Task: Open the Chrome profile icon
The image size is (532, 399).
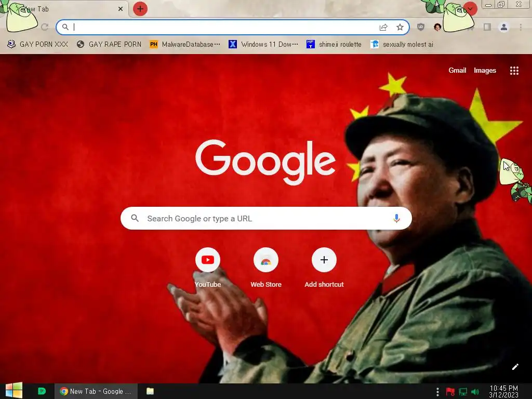Action: [x=504, y=27]
